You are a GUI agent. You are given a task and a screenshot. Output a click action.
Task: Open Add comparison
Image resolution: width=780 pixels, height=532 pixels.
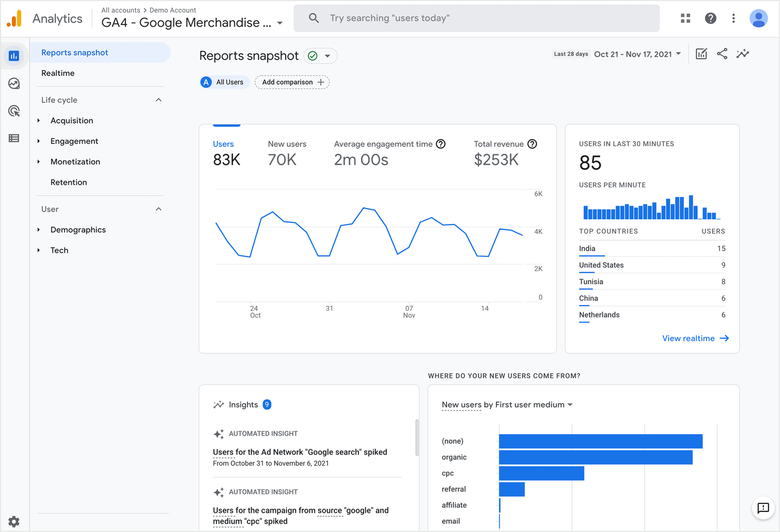292,82
